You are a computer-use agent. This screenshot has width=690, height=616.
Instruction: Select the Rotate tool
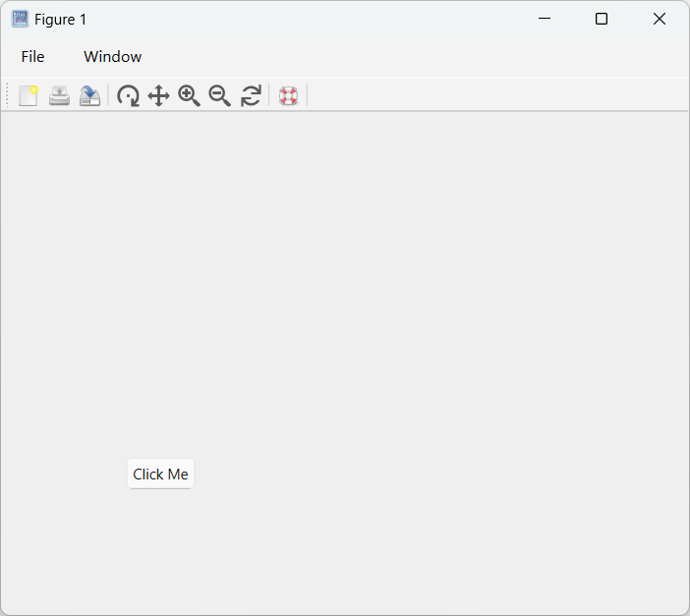coord(128,95)
